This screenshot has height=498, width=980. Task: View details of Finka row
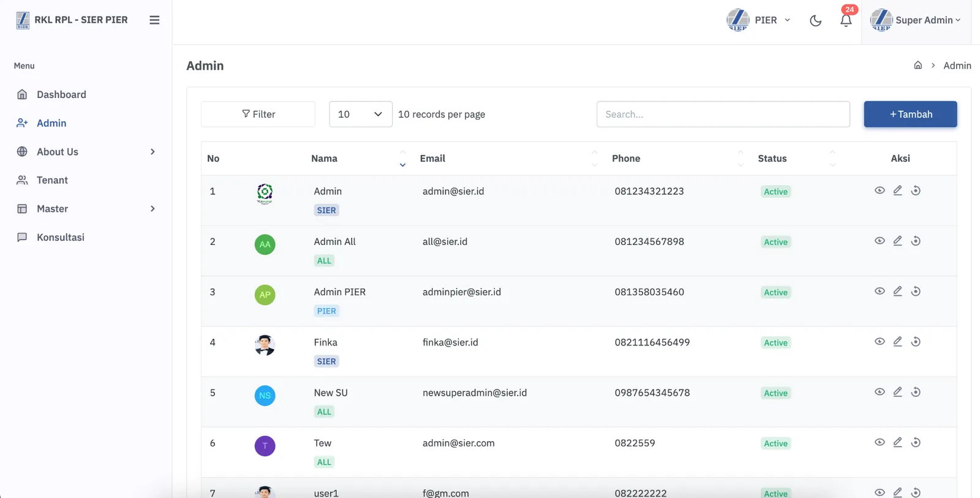pyautogui.click(x=880, y=341)
